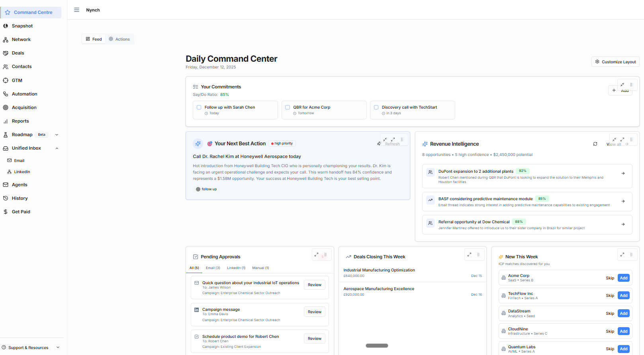This screenshot has height=355, width=644.
Task: Open Aerospace Manufacturing Excellence deal
Action: pyautogui.click(x=413, y=291)
